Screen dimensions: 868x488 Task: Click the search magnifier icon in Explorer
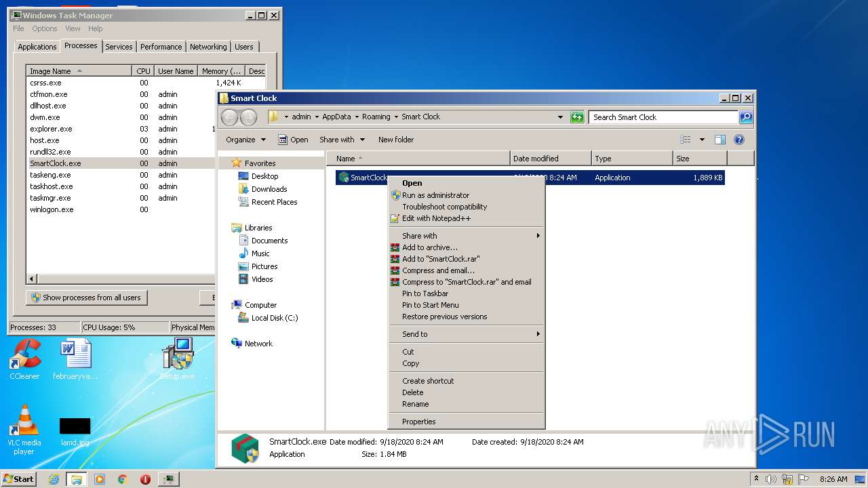[745, 117]
